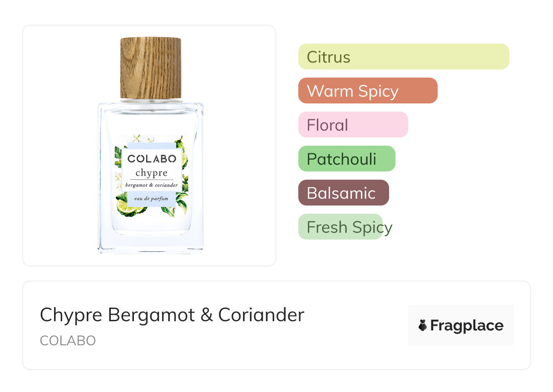The image size is (553, 392).
Task: Click the "eau de parfum" band on the bottle
Action: (152, 199)
